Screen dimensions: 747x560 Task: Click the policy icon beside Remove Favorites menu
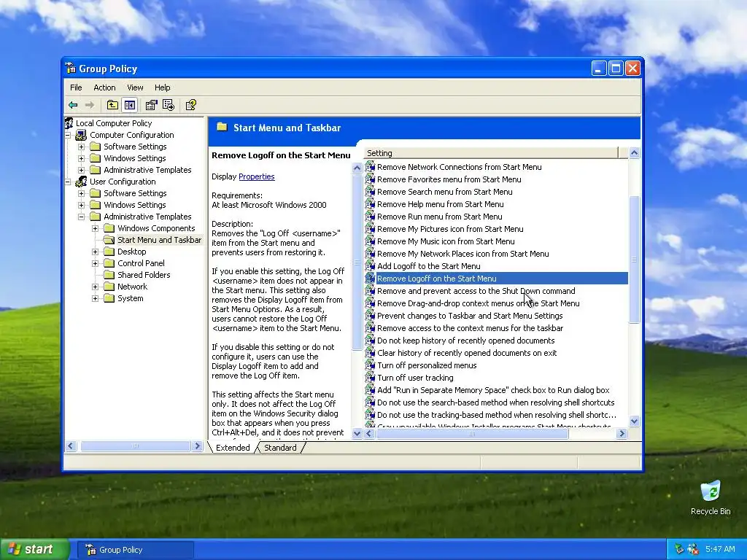(x=370, y=179)
